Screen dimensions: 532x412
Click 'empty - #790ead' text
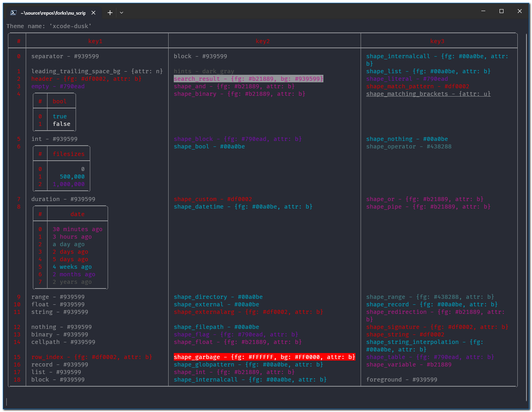coord(58,86)
